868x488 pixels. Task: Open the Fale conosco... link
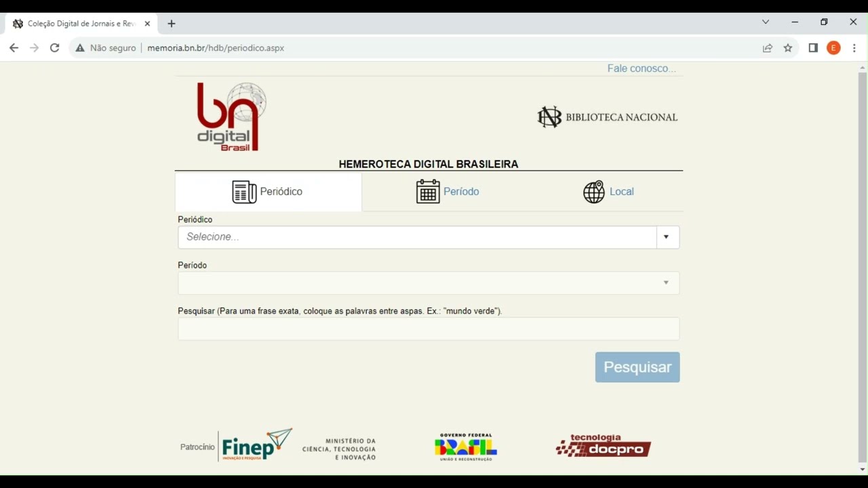click(x=642, y=68)
